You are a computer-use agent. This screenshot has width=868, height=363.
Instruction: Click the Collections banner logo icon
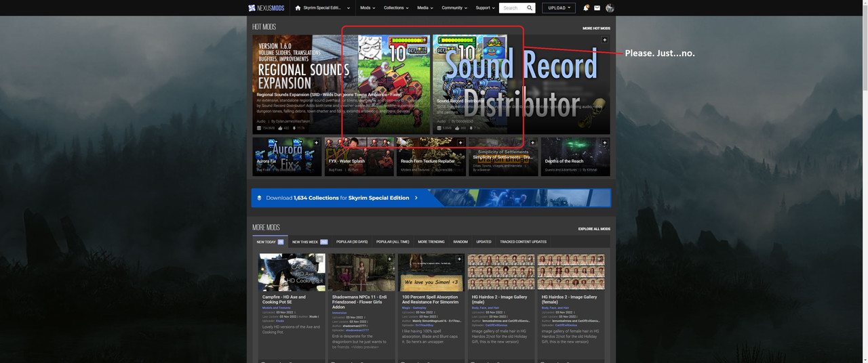(259, 198)
